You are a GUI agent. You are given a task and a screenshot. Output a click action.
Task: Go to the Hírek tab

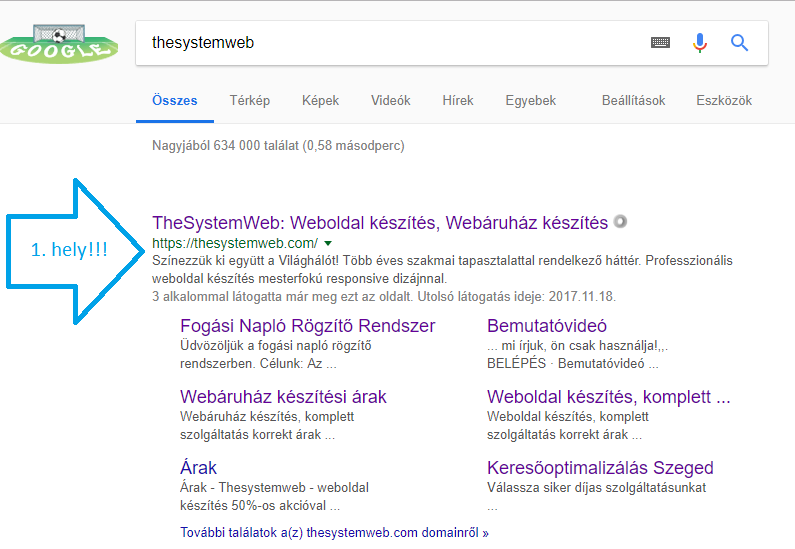458,101
